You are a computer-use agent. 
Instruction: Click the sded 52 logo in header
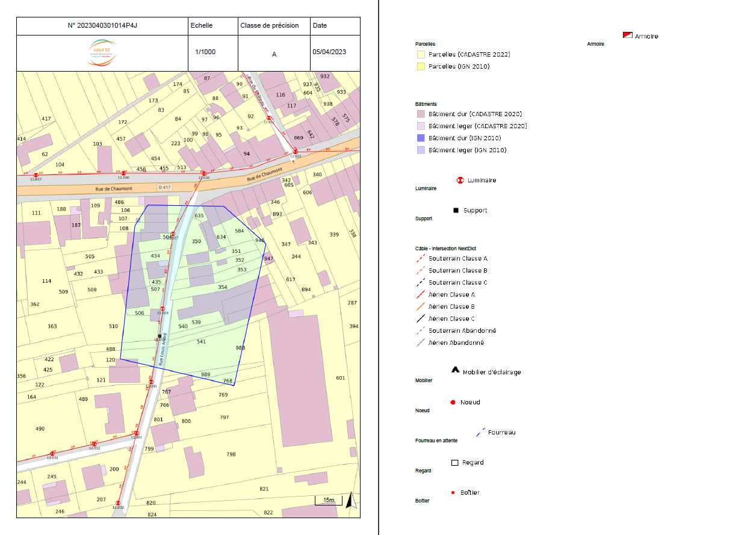click(102, 53)
